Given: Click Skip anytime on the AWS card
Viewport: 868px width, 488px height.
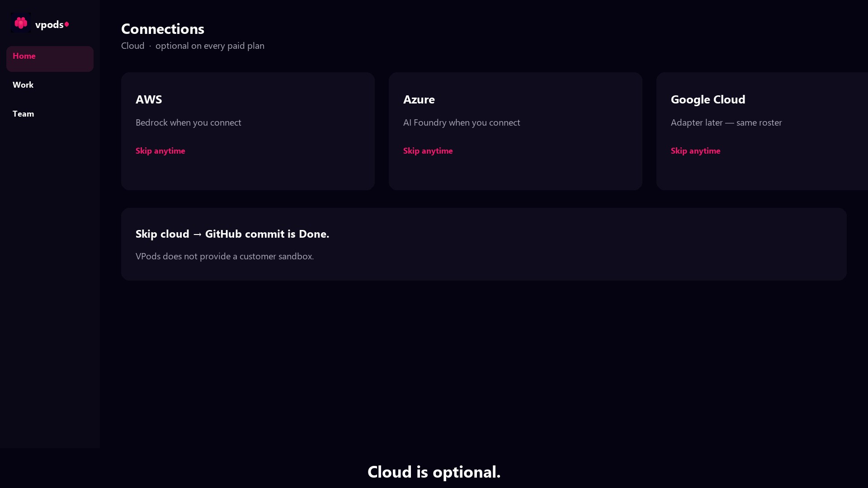Looking at the screenshot, I should click(160, 151).
